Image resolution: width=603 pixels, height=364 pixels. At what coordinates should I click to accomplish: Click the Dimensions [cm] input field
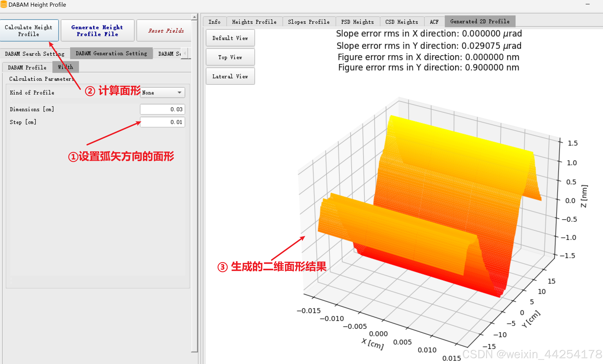point(162,109)
